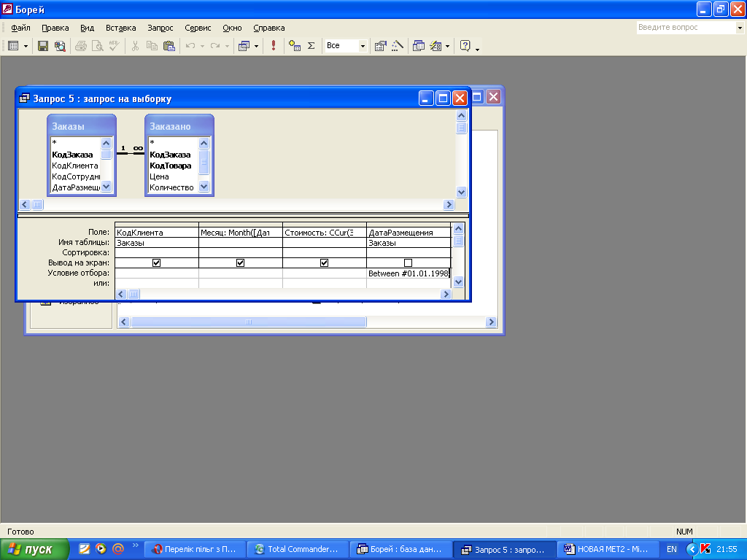This screenshot has width=747, height=560.
Task: Click the Query Type toolbar icon
Action: click(244, 46)
